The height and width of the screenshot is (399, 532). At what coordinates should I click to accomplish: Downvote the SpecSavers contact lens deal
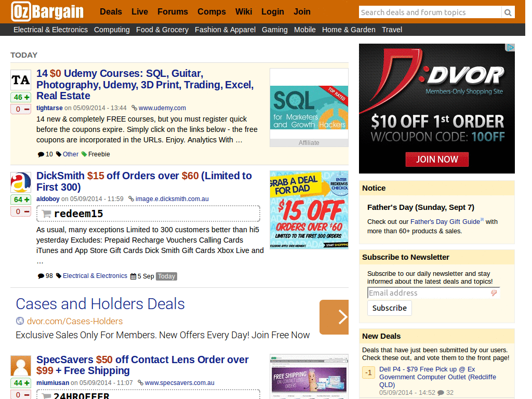pos(21,395)
